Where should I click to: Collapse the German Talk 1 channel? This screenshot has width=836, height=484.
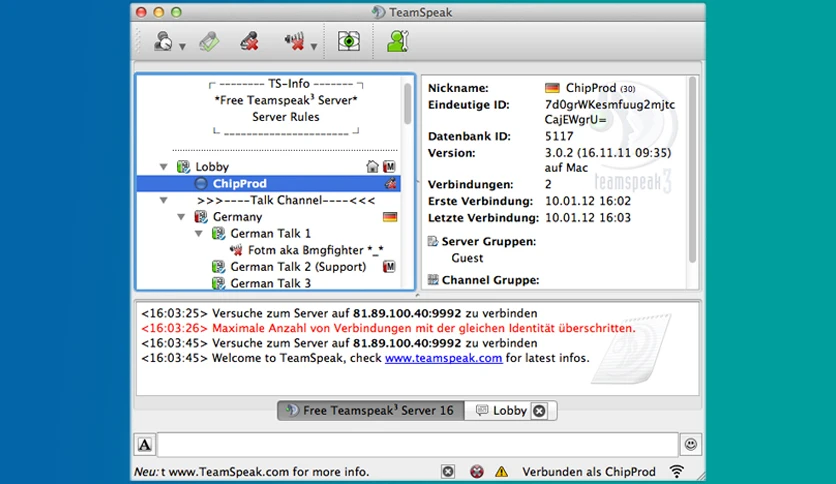pyautogui.click(x=199, y=233)
